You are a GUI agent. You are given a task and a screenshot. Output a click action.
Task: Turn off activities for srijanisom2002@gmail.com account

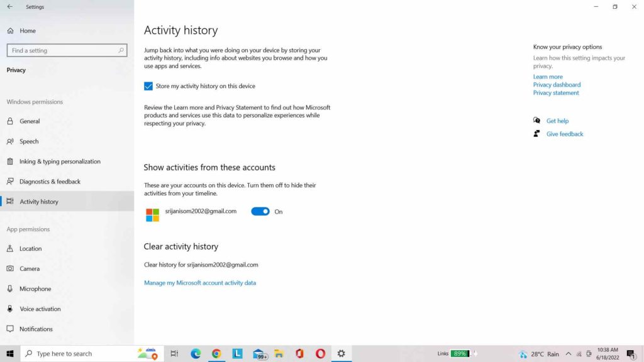[x=260, y=211]
